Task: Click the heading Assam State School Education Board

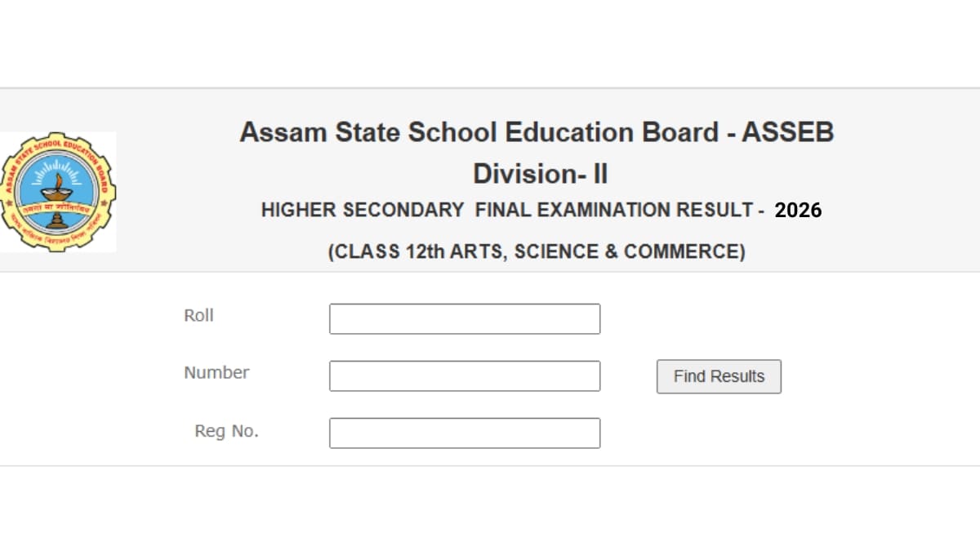Action: tap(537, 131)
